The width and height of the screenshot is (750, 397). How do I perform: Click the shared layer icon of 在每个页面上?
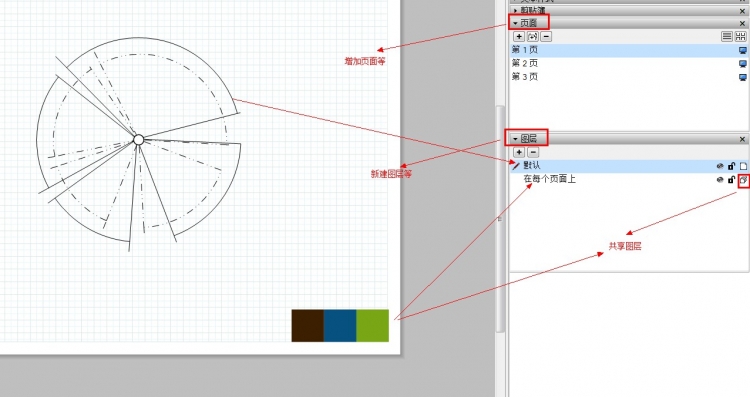(x=743, y=180)
